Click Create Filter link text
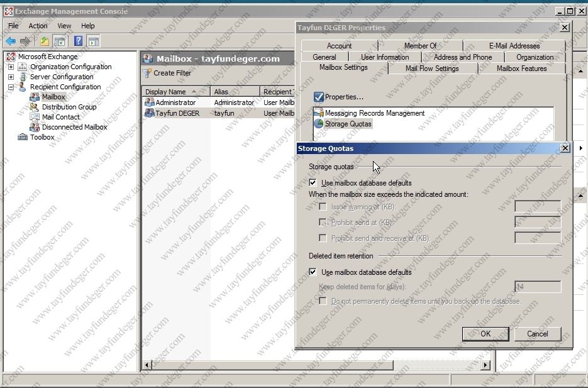 [172, 73]
